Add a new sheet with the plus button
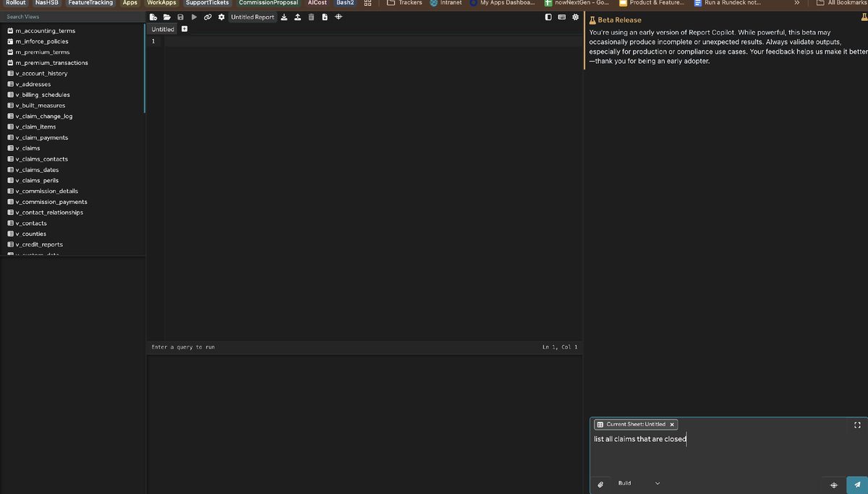 184,30
